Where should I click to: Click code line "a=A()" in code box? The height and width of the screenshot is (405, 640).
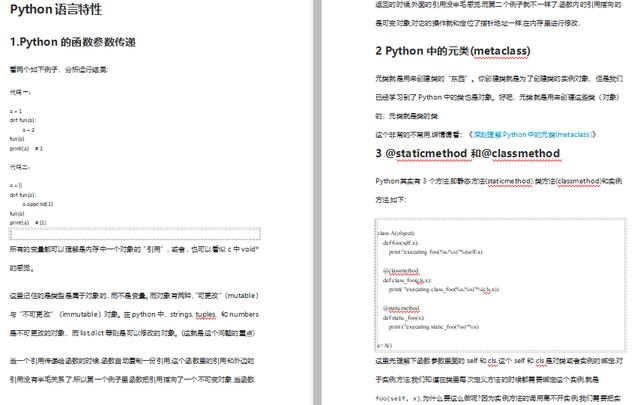tap(384, 345)
